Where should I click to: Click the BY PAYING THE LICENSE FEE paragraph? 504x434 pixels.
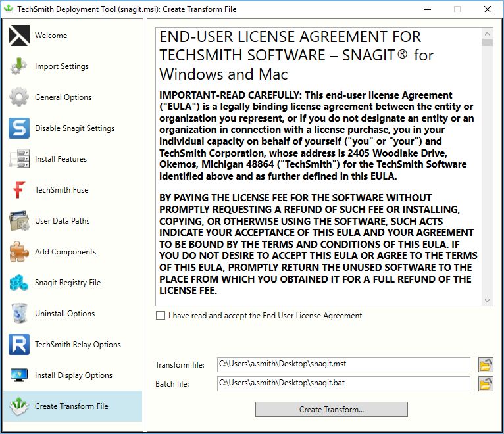pyautogui.click(x=318, y=244)
